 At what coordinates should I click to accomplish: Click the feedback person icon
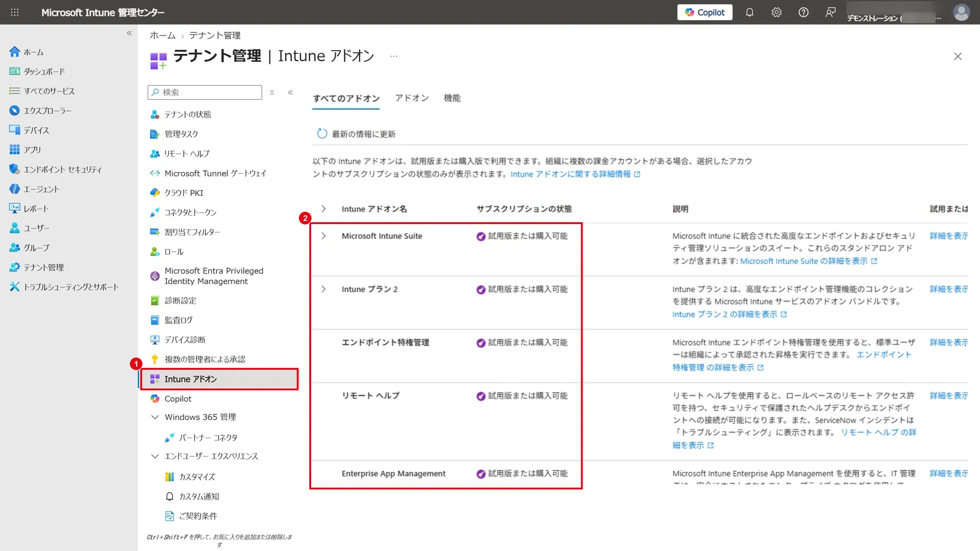click(x=830, y=12)
